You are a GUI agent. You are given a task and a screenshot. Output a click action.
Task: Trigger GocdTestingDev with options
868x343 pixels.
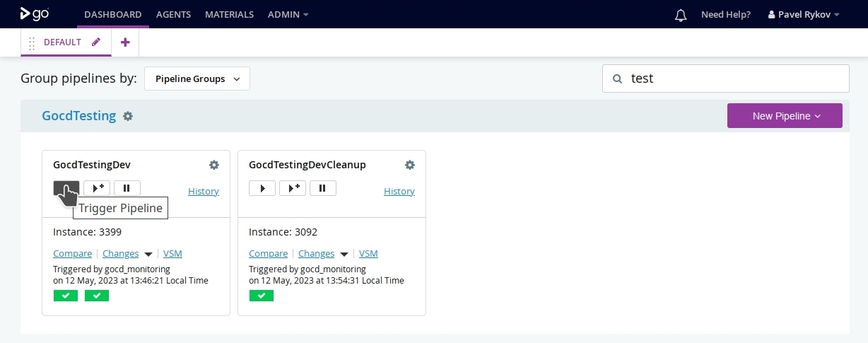point(97,188)
